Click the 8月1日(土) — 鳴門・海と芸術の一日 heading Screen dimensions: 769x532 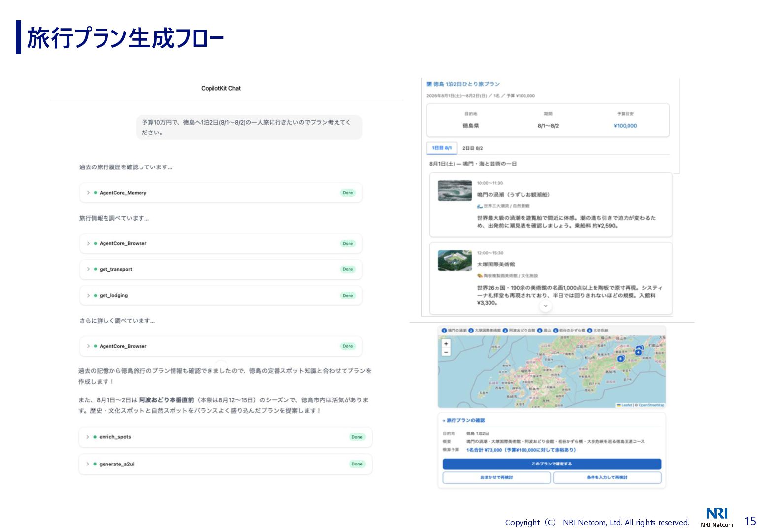coord(473,164)
